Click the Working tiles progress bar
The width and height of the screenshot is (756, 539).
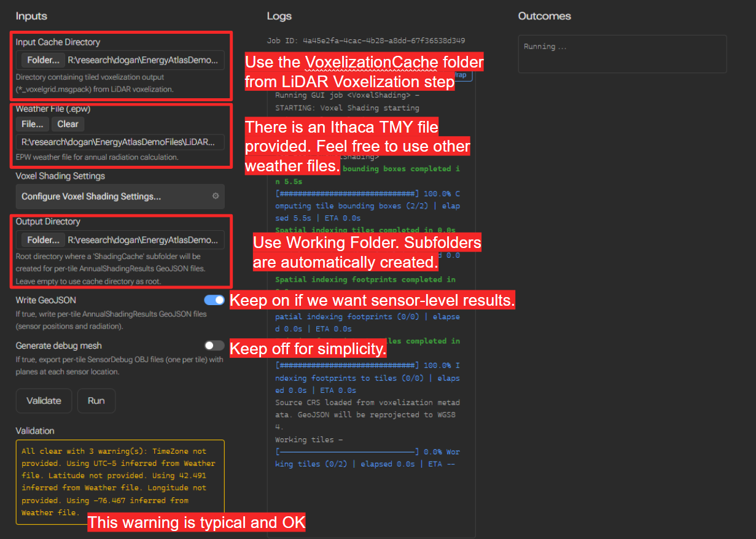347,452
